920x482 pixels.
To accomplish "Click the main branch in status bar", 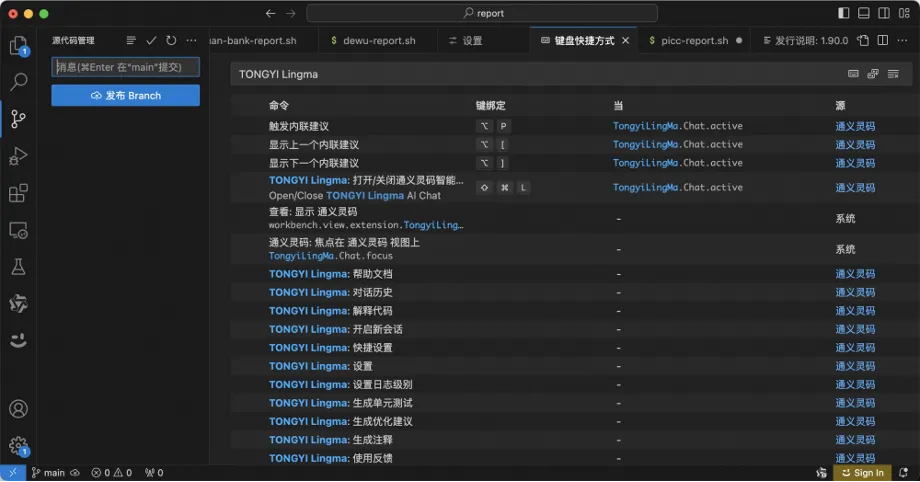I will coord(48,473).
